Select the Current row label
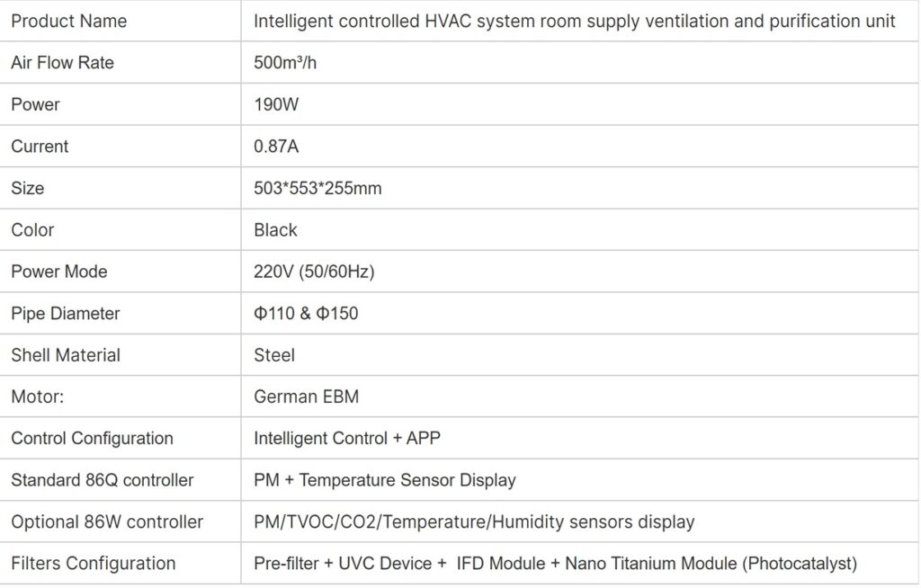921x588 pixels. (x=40, y=146)
